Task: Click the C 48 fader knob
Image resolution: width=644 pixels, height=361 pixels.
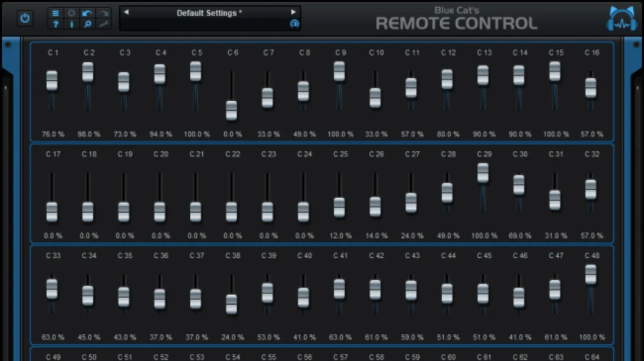Action: (x=591, y=274)
